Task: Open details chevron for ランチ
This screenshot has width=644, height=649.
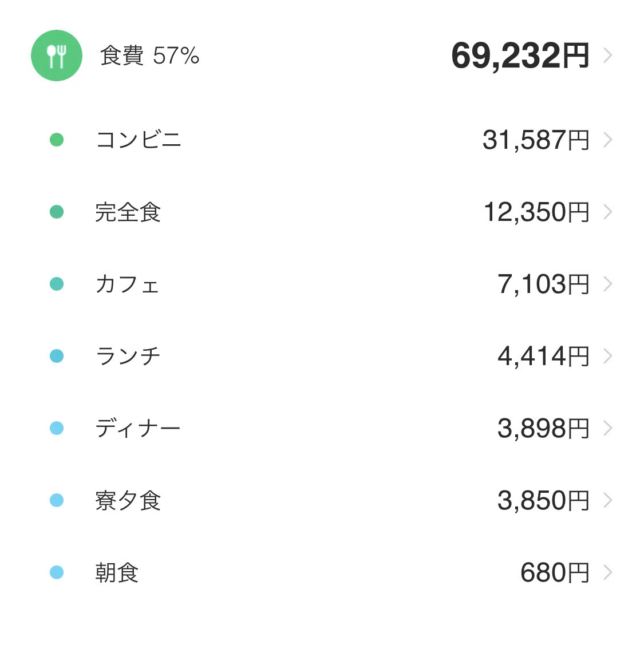Action: pos(607,356)
